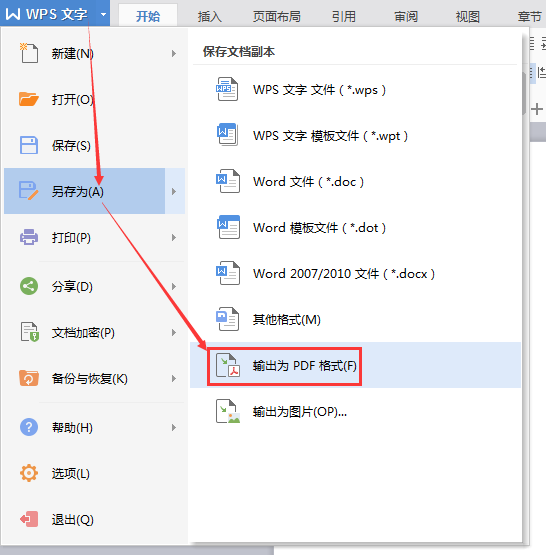This screenshot has height=555, width=546.
Task: Choose 分享(D) menu entry
Action: tap(94, 286)
